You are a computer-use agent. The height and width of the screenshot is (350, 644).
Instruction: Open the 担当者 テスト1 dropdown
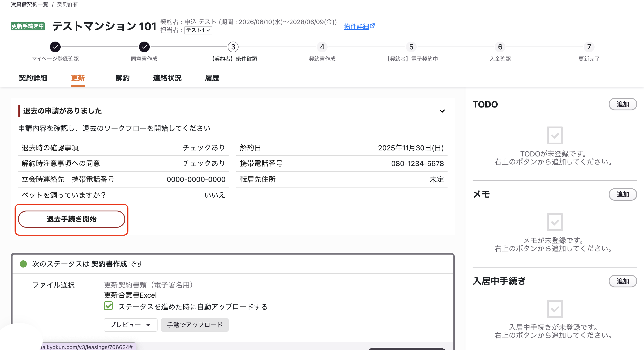198,30
